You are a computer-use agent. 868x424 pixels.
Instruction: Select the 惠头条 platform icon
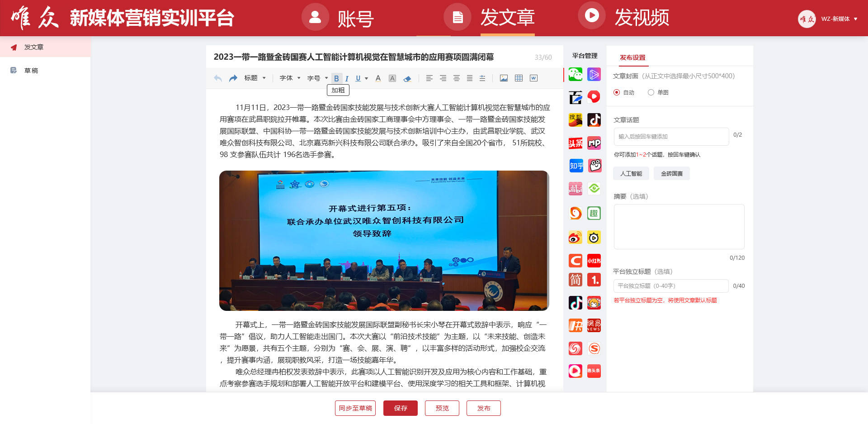[594, 371]
